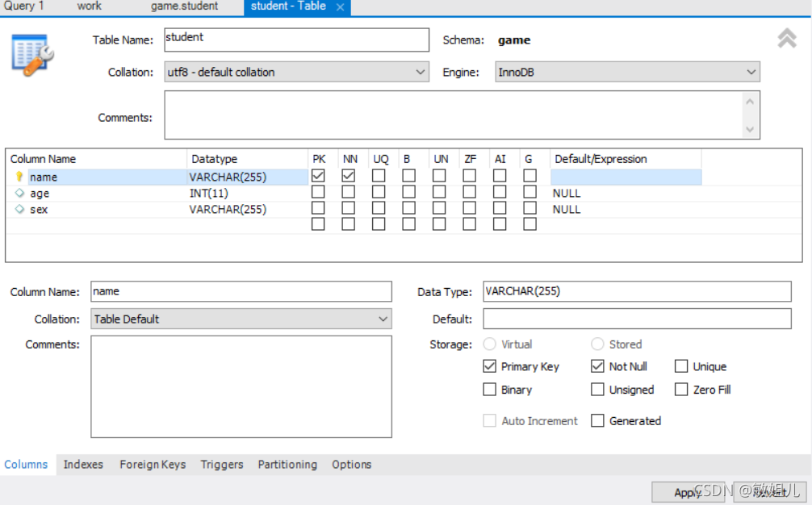
Task: Check ZF for the age column
Action: 469,192
